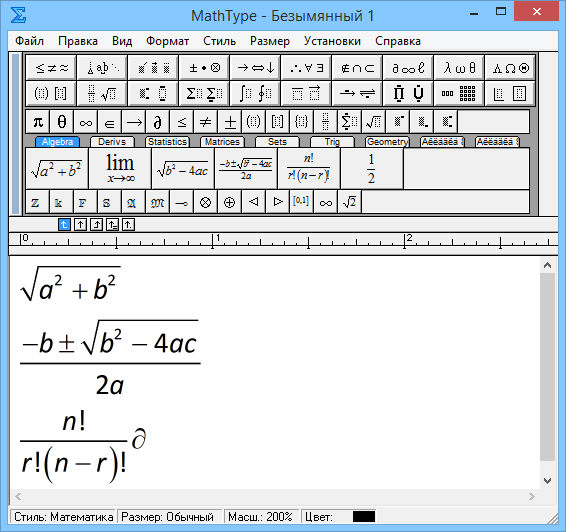Insert the n!/r!(n−r)! expression
The width and height of the screenshot is (566, 532).
click(309, 168)
